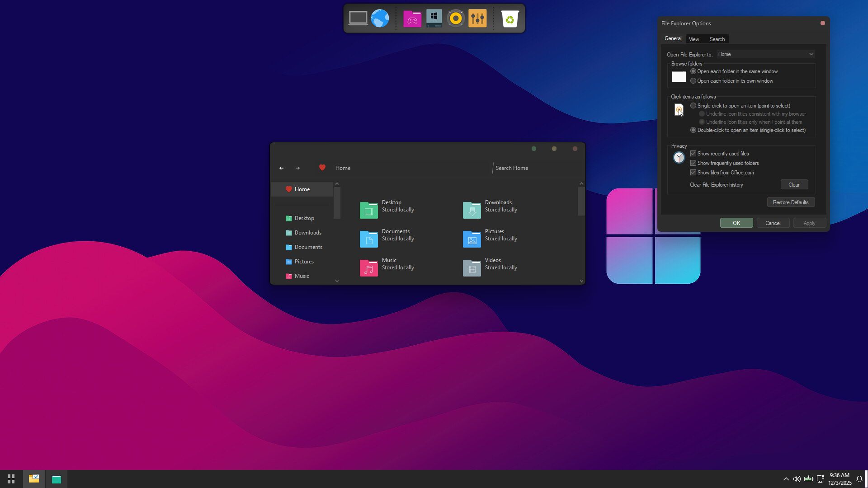Image resolution: width=868 pixels, height=488 pixels.
Task: Choose Single-click to open an item
Action: click(693, 106)
